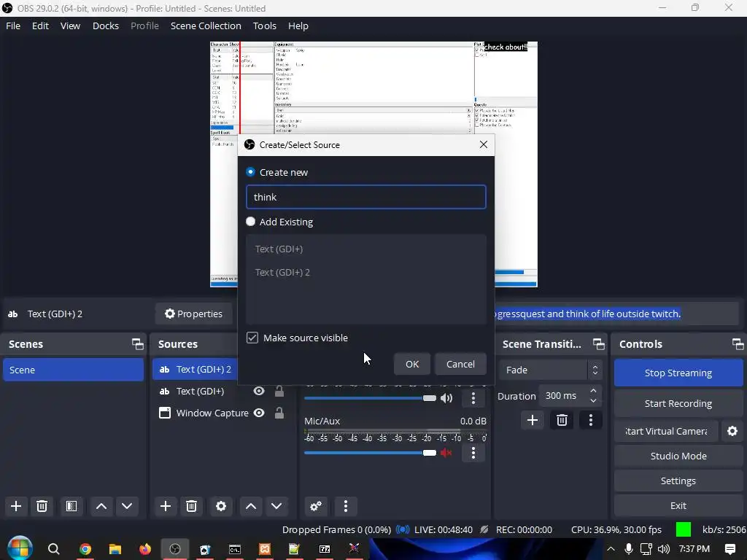Move source down in the Sources list
747x560 pixels.
click(276, 506)
